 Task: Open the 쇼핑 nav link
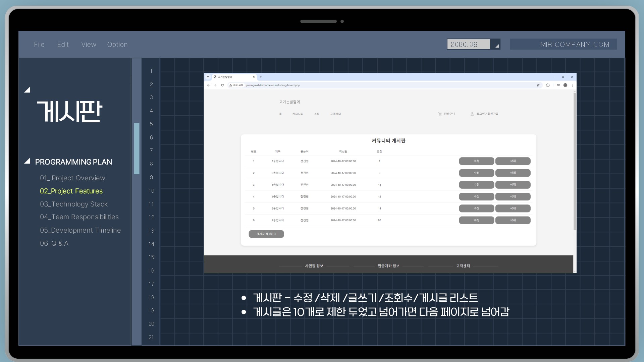[317, 114]
